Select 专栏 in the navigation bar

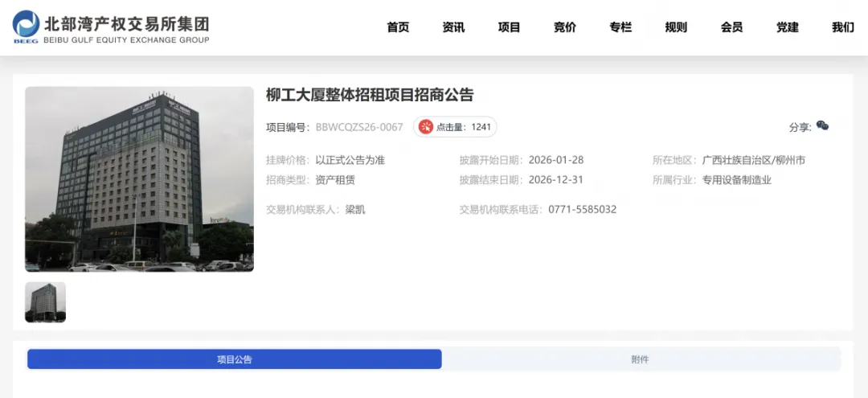coord(620,27)
